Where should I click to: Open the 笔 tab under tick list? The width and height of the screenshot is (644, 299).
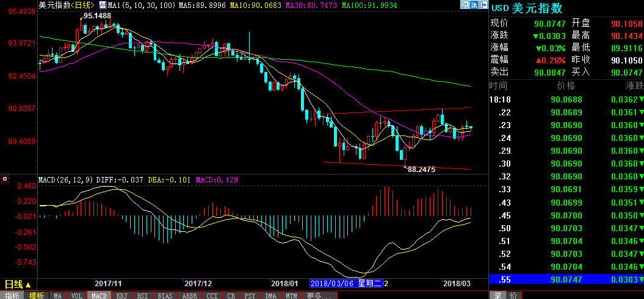point(497,295)
